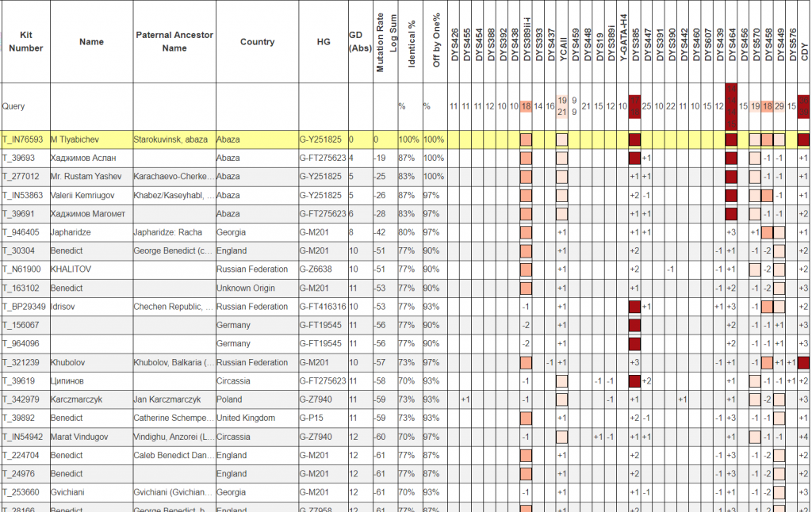Click kit number T_BP29349
The width and height of the screenshot is (812, 512).
pos(23,307)
